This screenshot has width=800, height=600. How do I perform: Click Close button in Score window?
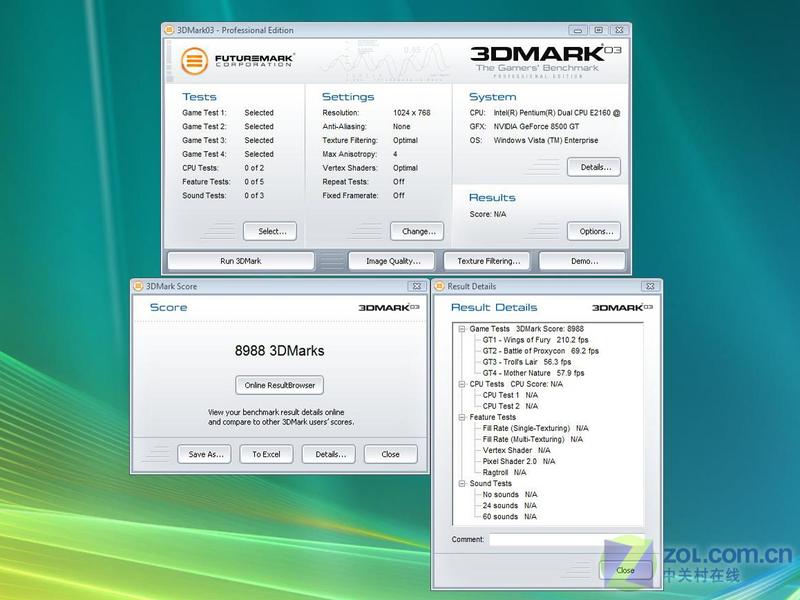tap(391, 454)
